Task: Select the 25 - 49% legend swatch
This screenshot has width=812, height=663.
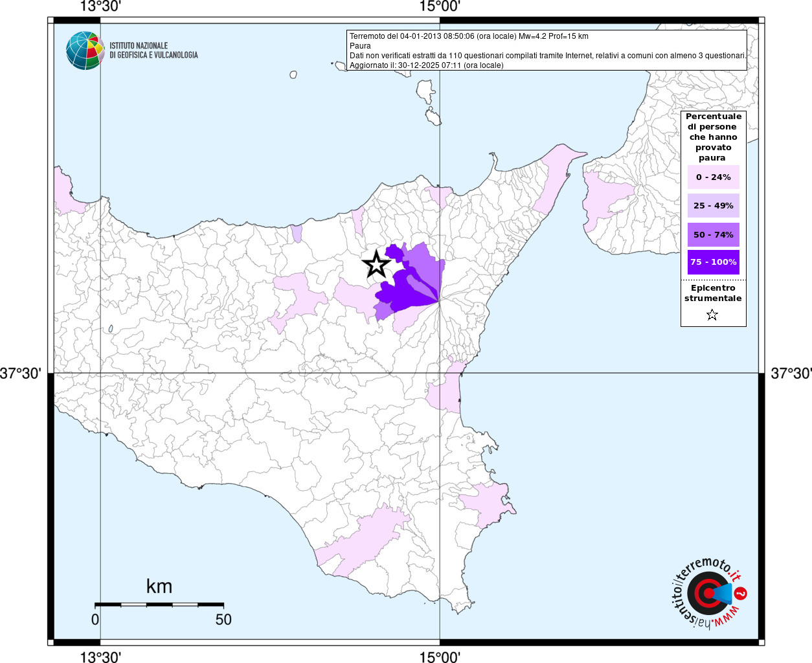Action: tap(713, 205)
